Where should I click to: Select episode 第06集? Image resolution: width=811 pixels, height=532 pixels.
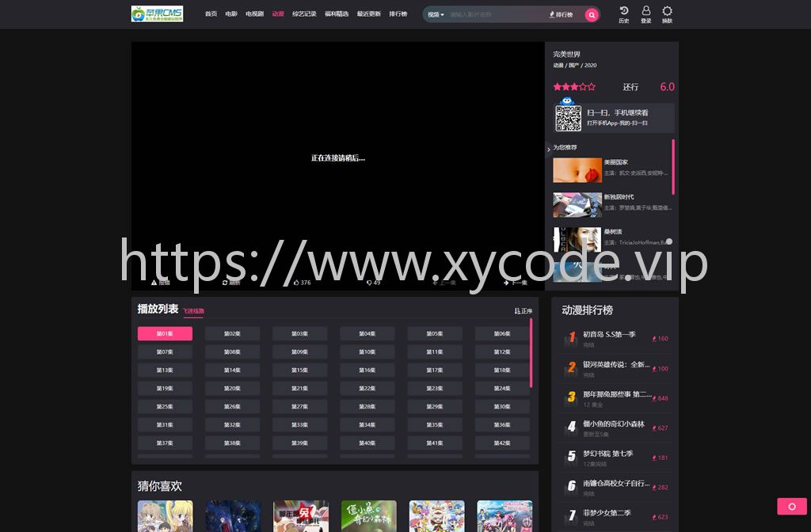(502, 333)
